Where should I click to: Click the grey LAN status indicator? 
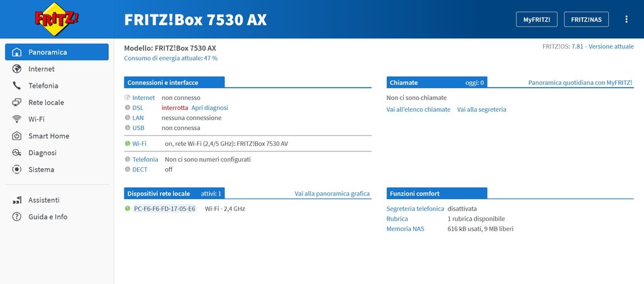pos(127,117)
